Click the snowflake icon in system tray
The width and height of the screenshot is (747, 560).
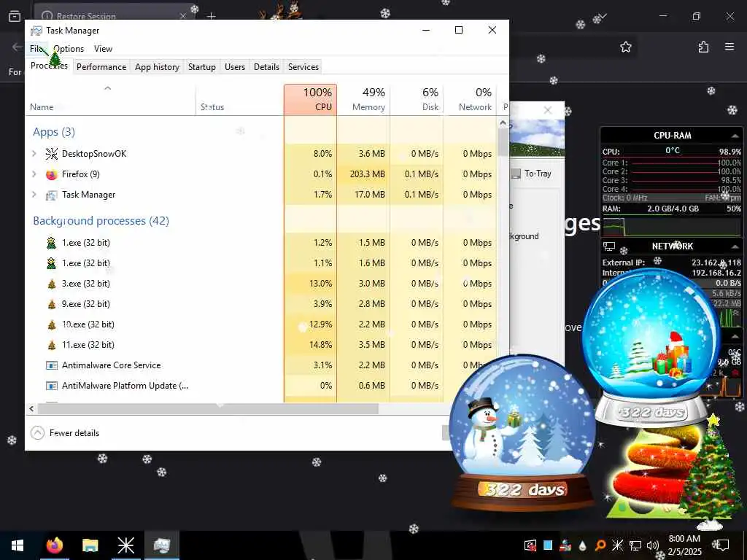click(617, 545)
